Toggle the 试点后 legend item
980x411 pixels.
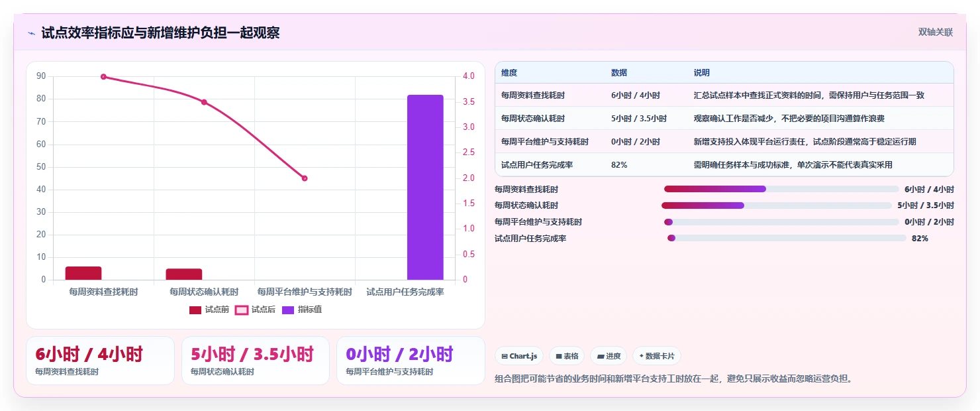255,310
